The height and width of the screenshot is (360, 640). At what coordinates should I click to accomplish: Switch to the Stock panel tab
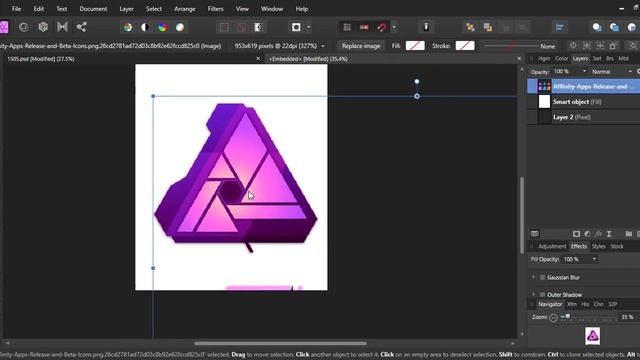point(617,246)
